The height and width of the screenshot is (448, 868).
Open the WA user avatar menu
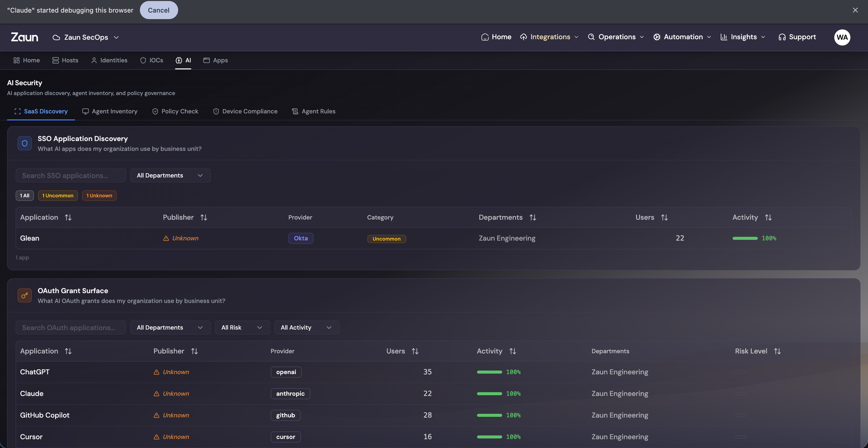(x=842, y=37)
